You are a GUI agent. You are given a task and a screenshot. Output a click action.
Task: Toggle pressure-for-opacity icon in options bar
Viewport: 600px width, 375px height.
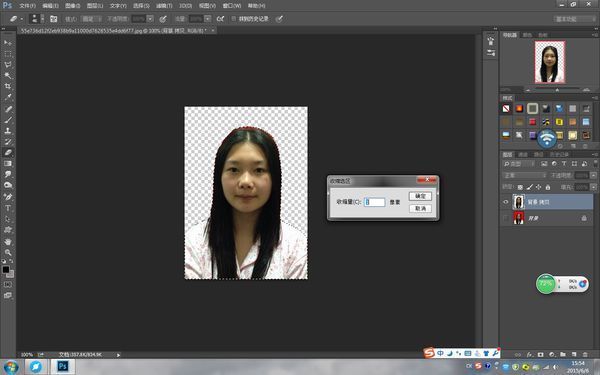click(x=163, y=19)
